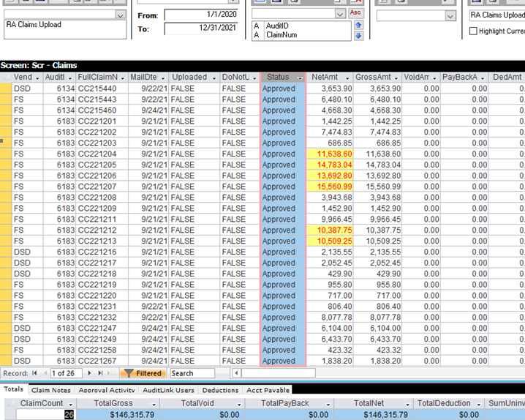The height and width of the screenshot is (420, 525).
Task: Go to next record in navigator
Action: tap(90, 373)
